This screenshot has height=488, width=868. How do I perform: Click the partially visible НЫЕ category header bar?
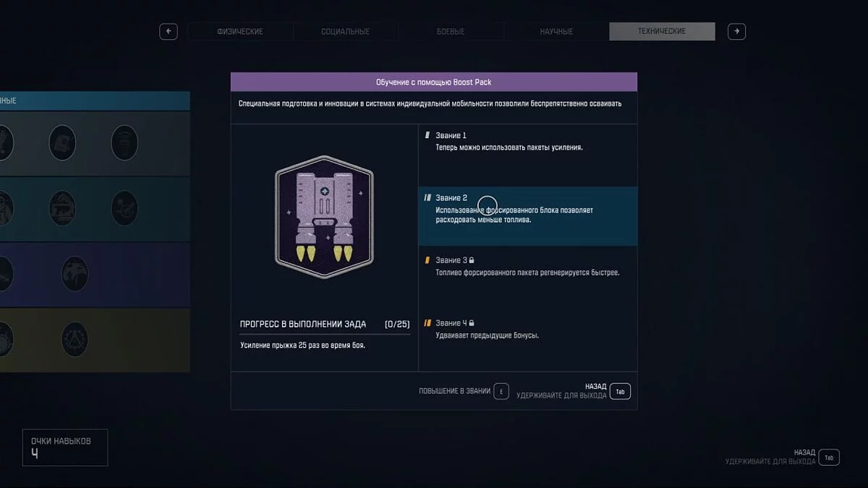pyautogui.click(x=95, y=100)
